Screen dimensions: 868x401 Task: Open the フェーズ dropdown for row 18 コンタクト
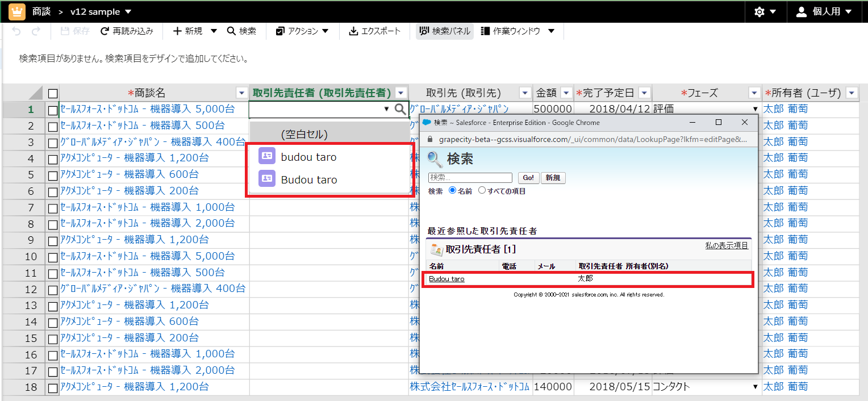click(x=755, y=387)
